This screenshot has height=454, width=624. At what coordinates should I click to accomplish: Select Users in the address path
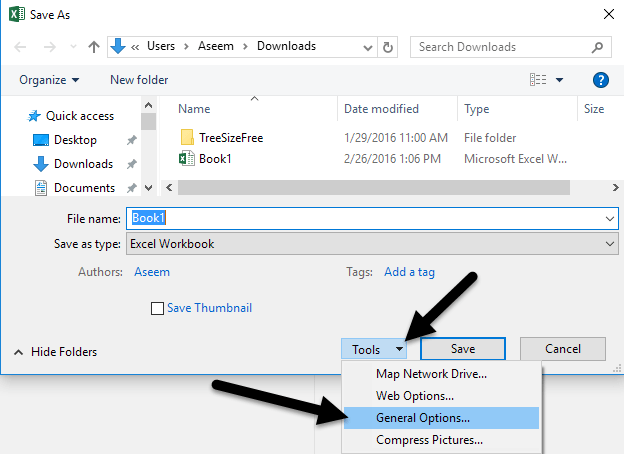[161, 46]
